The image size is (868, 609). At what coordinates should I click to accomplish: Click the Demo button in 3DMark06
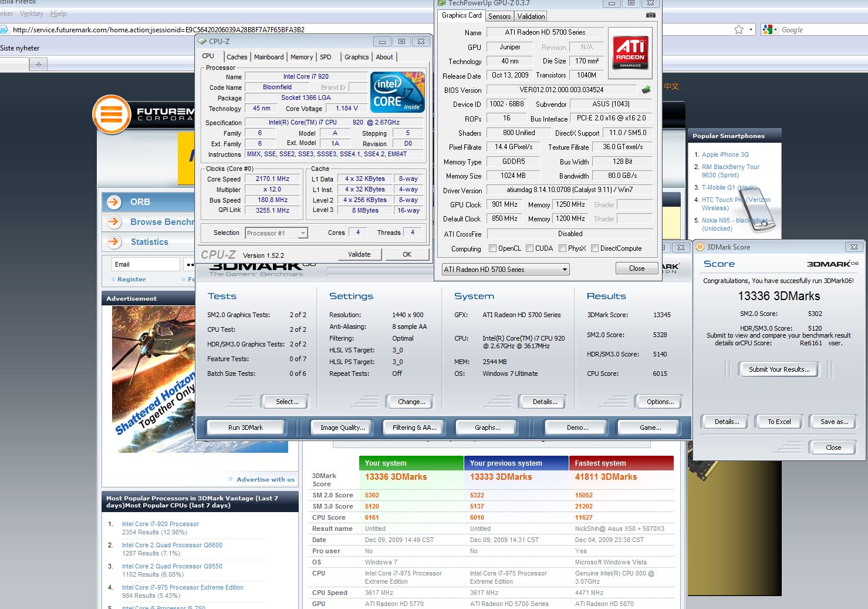pos(577,428)
